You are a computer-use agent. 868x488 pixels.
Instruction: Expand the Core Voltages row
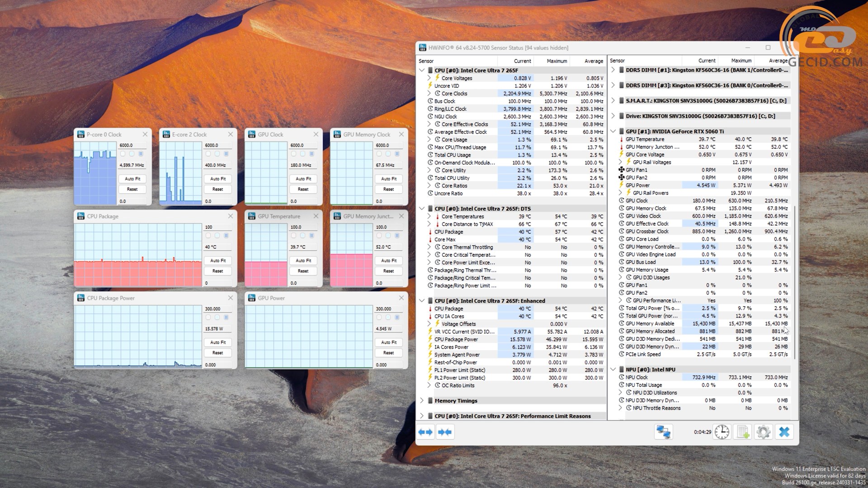429,78
